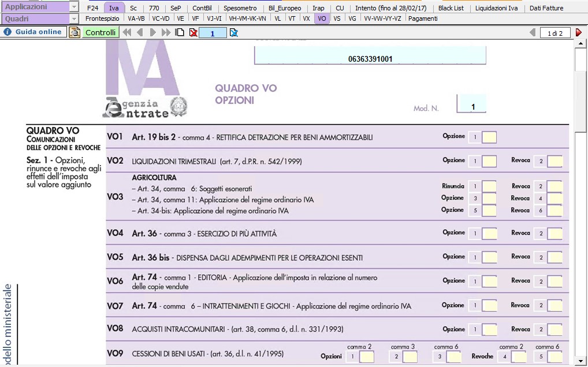The image size is (588, 367).
Task: Check VO3 Revoca box 2 for soggetti esonerati
Action: pyautogui.click(x=554, y=186)
